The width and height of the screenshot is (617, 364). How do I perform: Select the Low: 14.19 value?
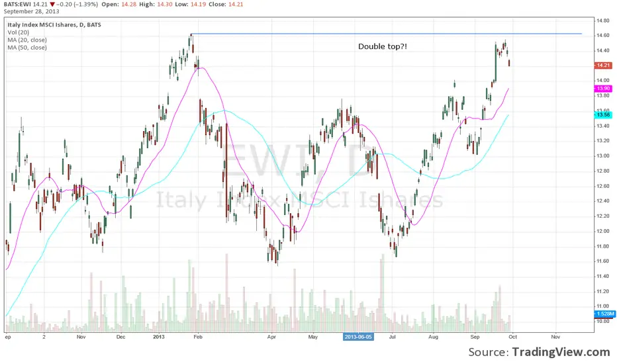(191, 5)
